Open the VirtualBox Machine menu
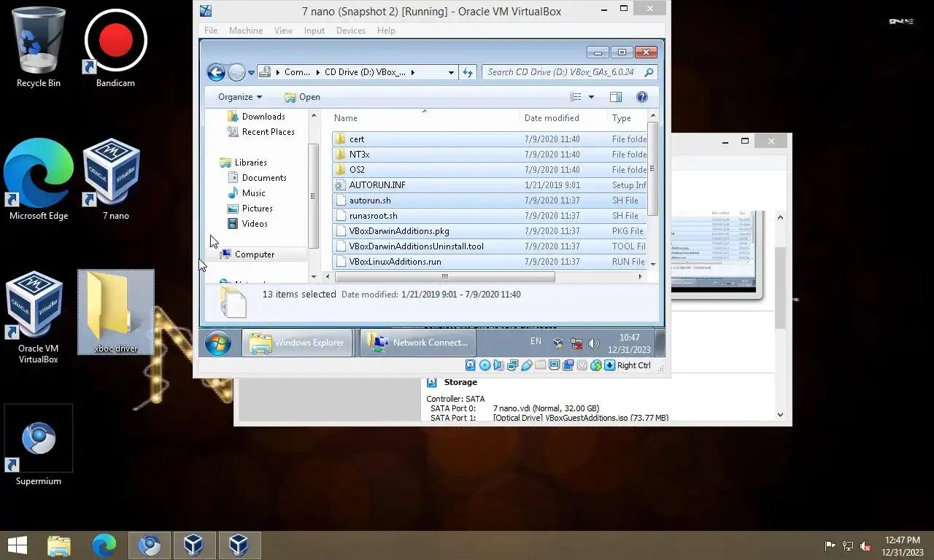This screenshot has height=560, width=934. (246, 31)
